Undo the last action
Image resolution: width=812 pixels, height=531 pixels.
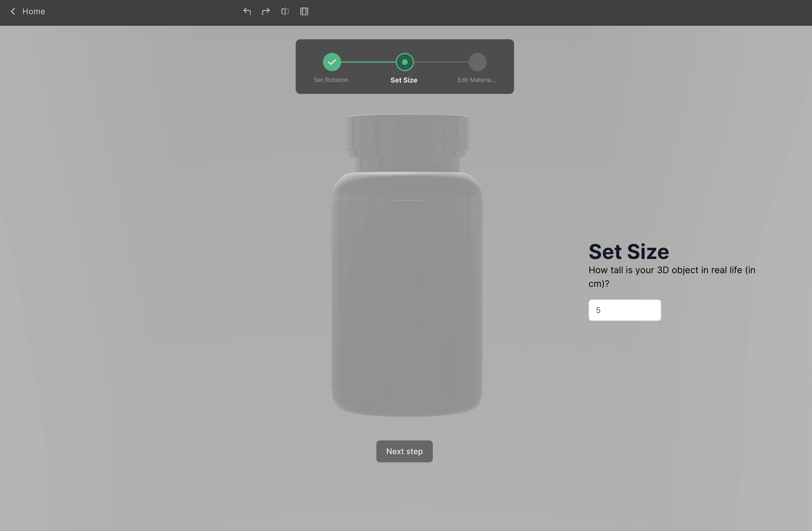247,12
